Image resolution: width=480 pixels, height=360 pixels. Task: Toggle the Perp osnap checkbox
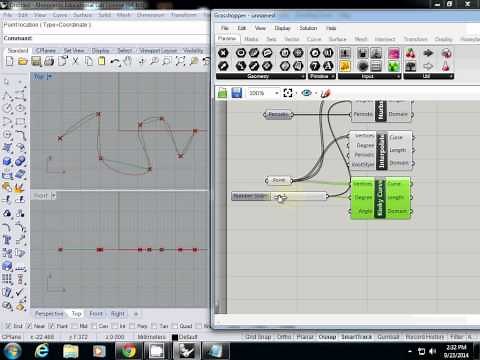coord(132,325)
